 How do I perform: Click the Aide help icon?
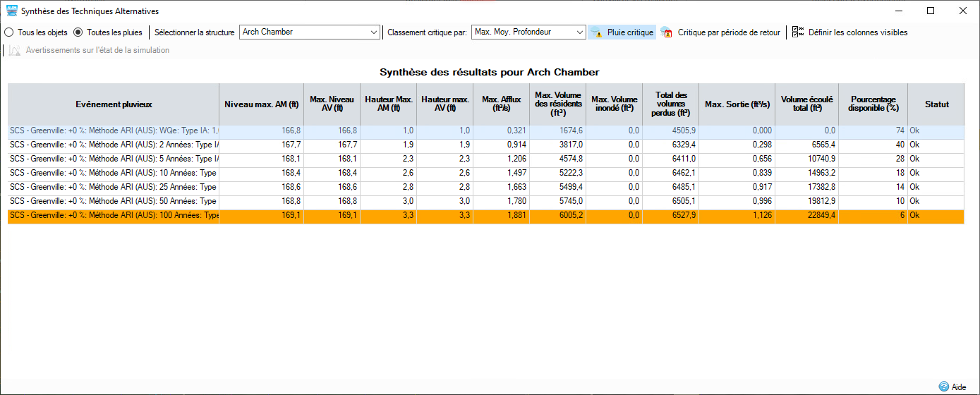tap(943, 387)
